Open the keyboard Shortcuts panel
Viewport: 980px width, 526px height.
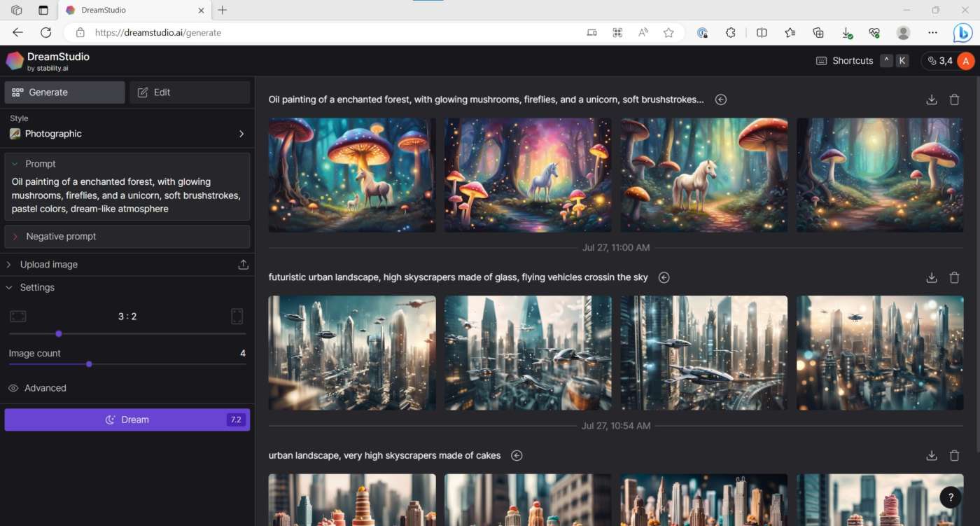845,61
